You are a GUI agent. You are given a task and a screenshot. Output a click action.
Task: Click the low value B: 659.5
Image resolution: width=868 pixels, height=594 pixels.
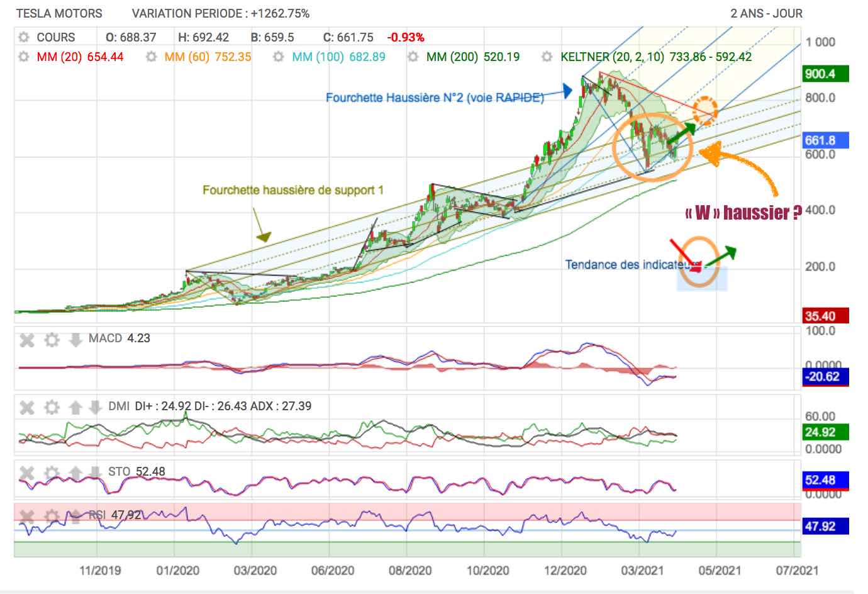[x=272, y=37]
